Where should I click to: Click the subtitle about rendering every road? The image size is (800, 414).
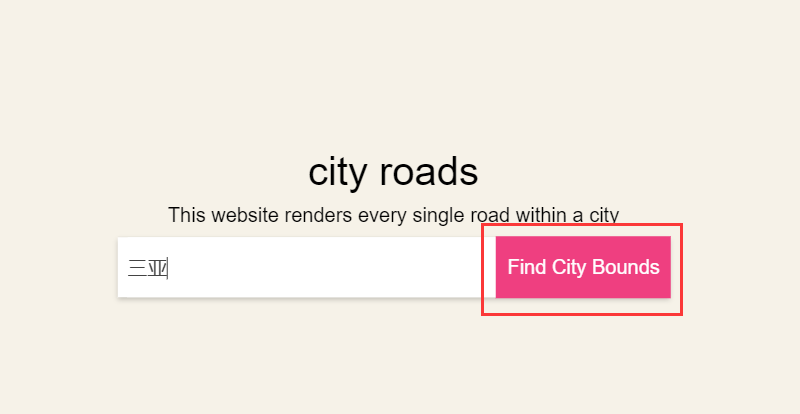pos(393,215)
